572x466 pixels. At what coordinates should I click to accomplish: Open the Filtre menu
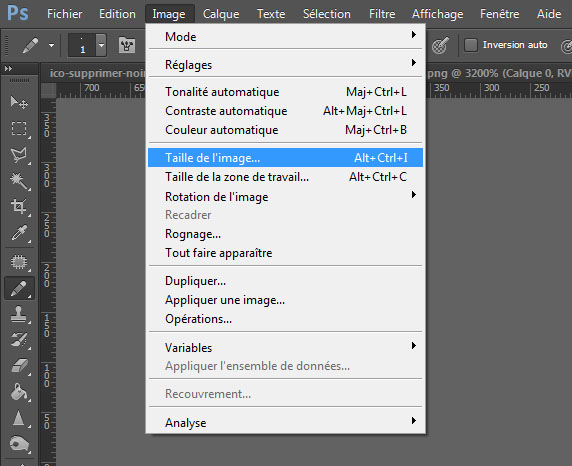(x=382, y=14)
